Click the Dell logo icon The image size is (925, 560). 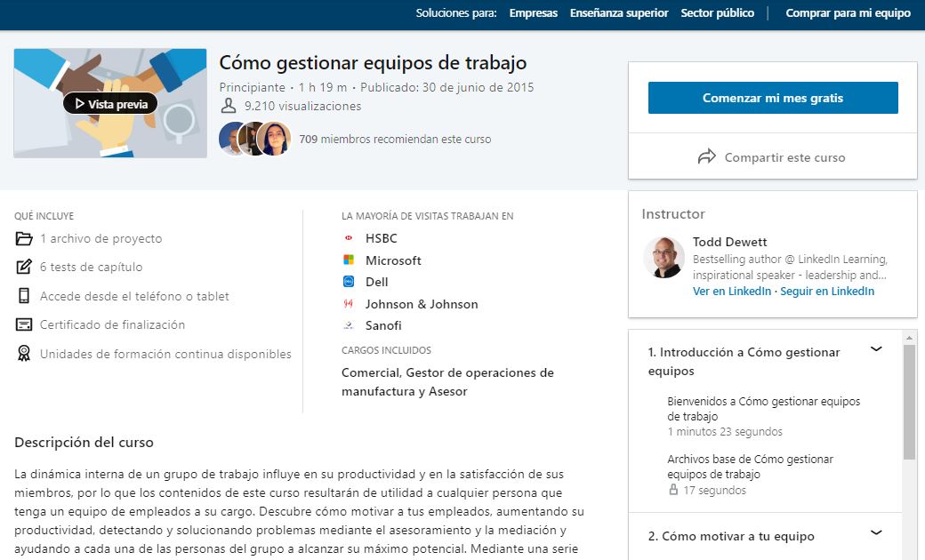347,281
